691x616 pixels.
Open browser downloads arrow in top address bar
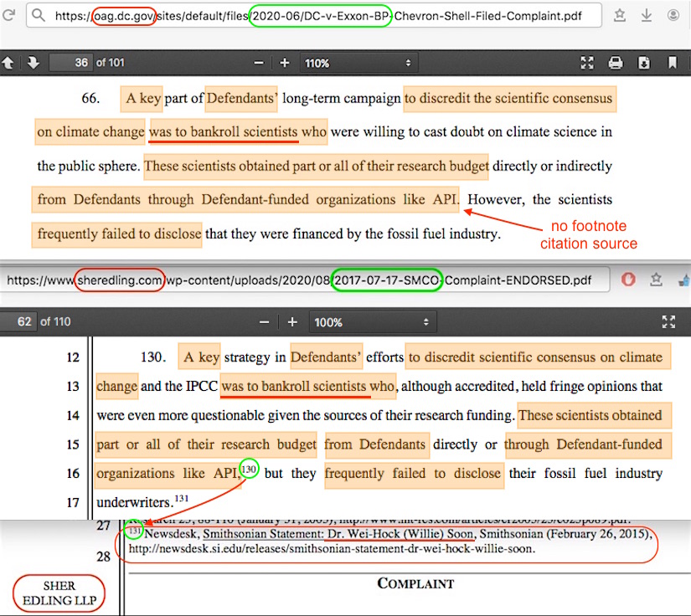tap(647, 15)
